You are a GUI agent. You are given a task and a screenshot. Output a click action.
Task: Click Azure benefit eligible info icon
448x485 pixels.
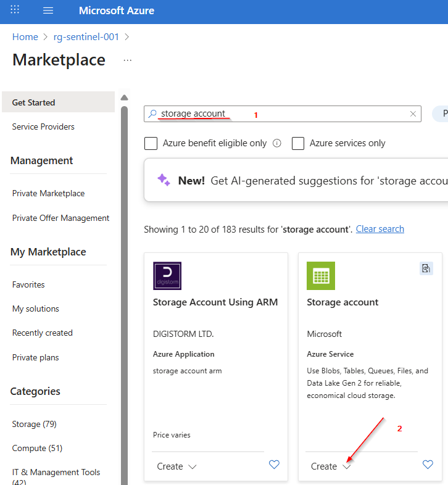277,143
